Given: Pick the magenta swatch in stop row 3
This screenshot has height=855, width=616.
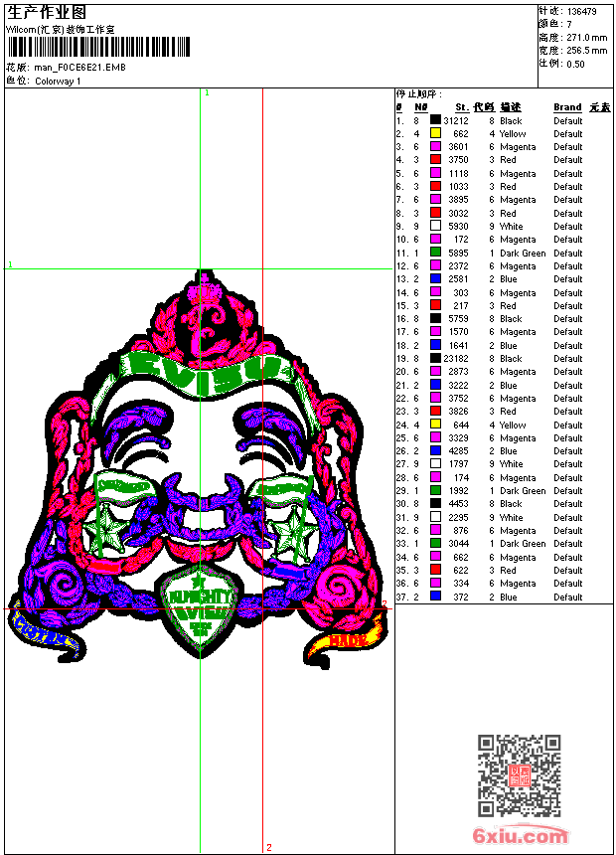Looking at the screenshot, I should (x=435, y=147).
